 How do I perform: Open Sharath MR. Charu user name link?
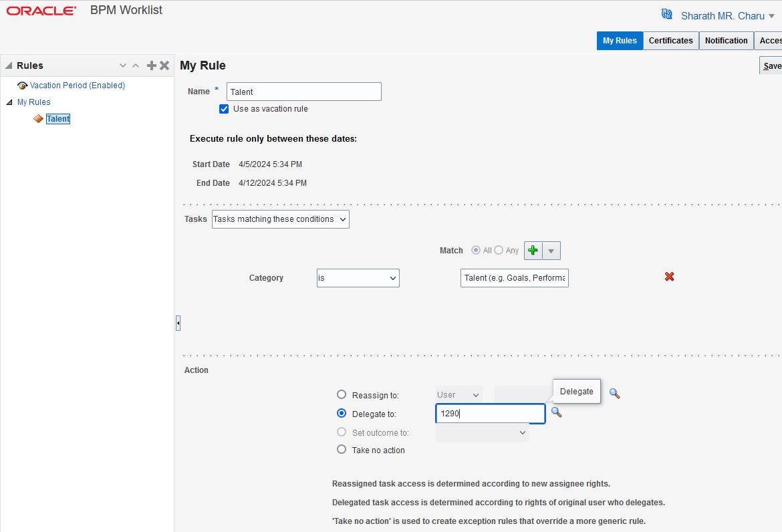point(722,16)
